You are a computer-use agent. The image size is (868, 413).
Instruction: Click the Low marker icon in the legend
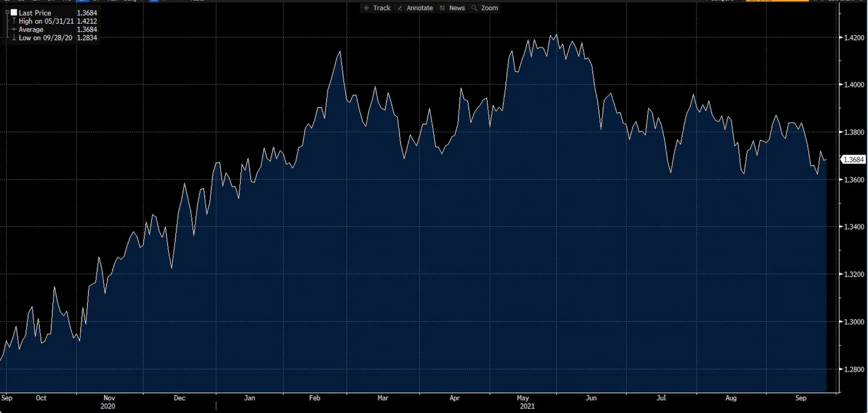pyautogui.click(x=14, y=38)
